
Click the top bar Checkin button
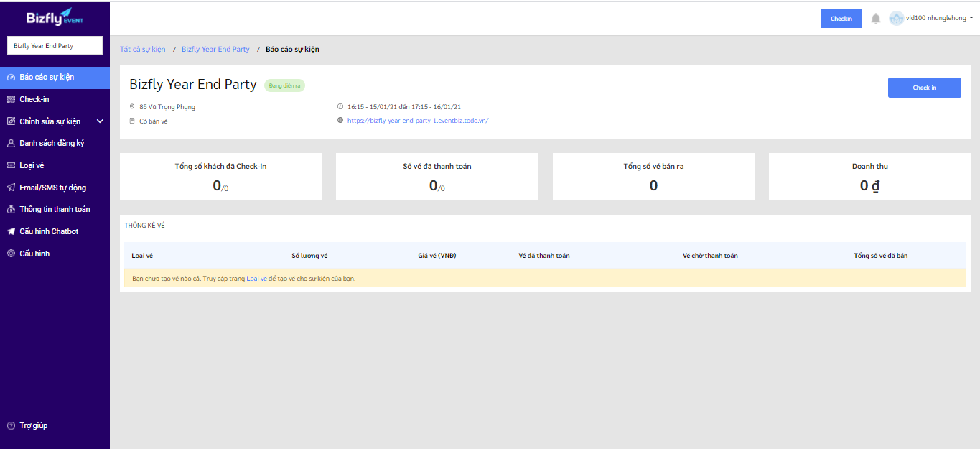click(x=841, y=19)
